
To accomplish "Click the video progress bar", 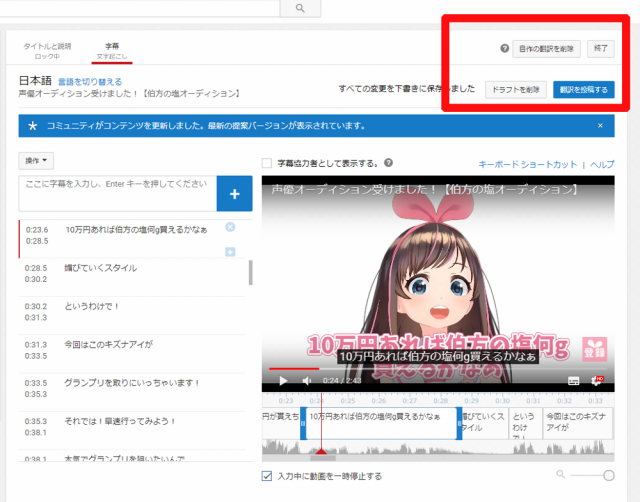I will tap(438, 369).
